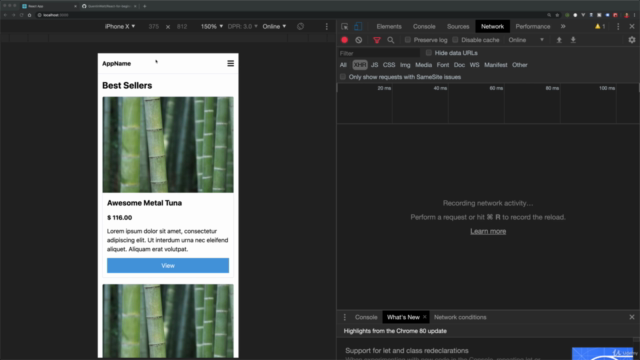Filter requests by Manifest type
Viewport: 640px width, 360px height.
[496, 65]
